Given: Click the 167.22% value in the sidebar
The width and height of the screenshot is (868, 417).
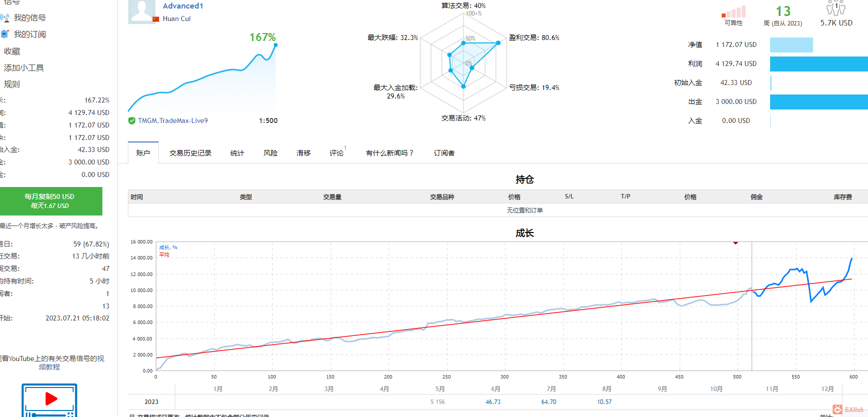Looking at the screenshot, I should pos(97,100).
